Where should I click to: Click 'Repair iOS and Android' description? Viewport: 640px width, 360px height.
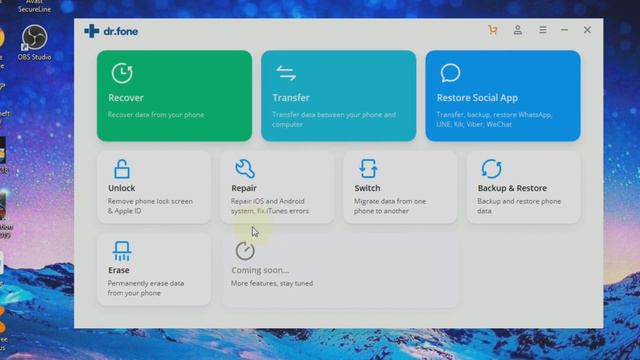point(270,206)
